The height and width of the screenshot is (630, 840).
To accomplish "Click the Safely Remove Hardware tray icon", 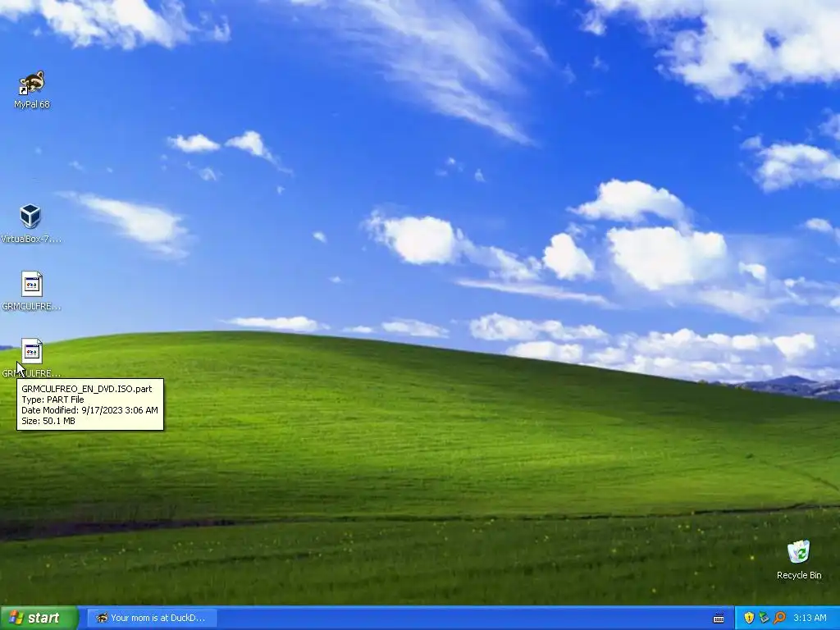I will (x=764, y=618).
